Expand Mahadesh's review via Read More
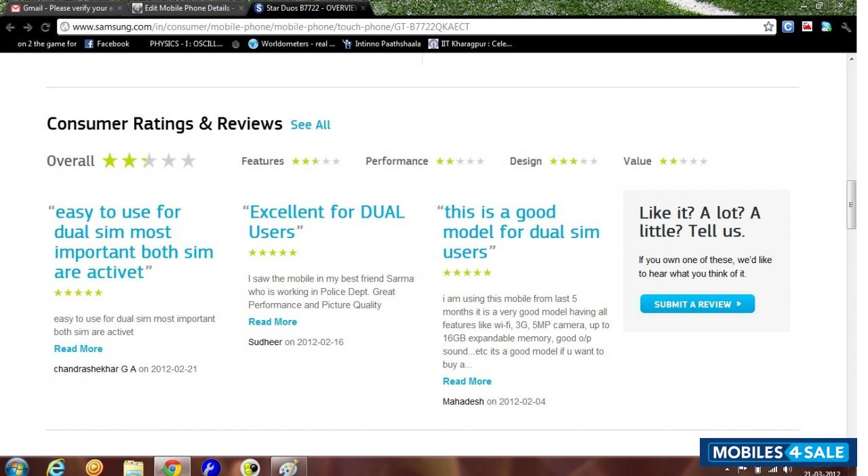Image resolution: width=868 pixels, height=476 pixels. [467, 381]
